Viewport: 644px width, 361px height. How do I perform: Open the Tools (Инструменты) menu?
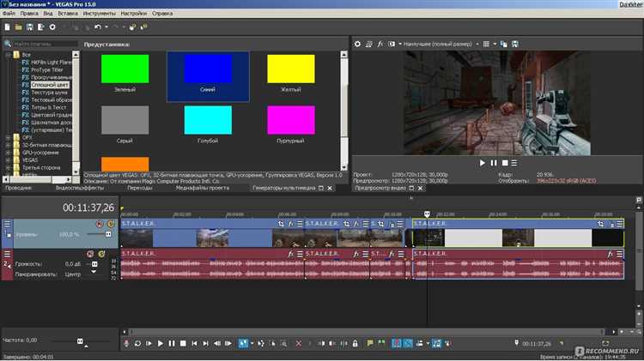point(100,14)
